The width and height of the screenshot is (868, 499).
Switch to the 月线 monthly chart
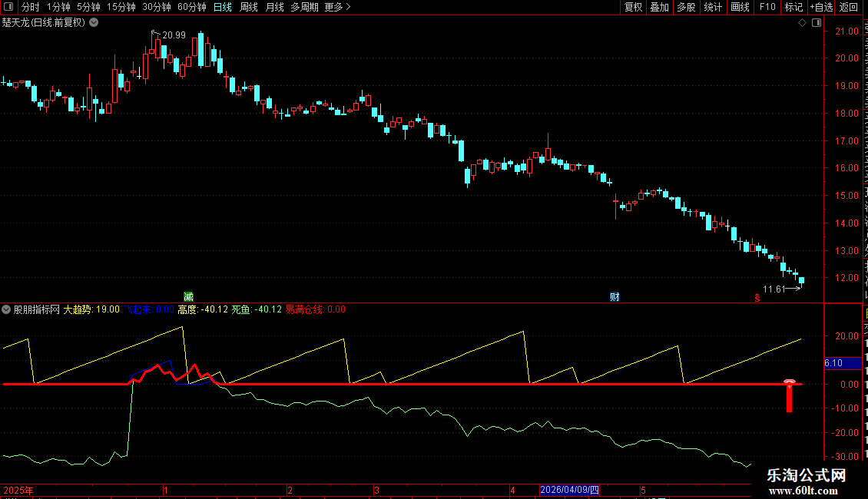click(274, 7)
